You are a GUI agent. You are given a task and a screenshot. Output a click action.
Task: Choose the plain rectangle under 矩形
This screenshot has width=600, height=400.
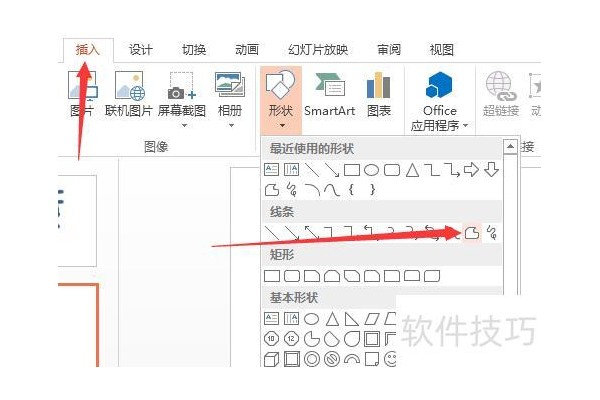point(272,276)
